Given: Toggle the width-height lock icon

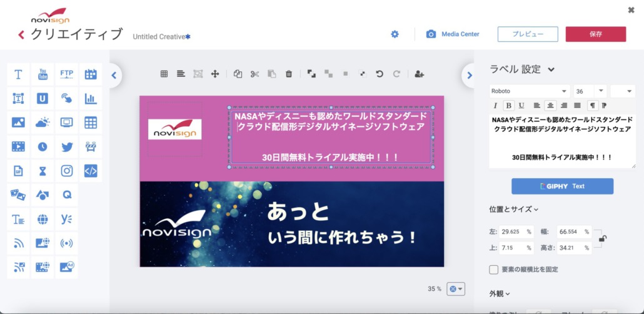Looking at the screenshot, I should pos(602,238).
